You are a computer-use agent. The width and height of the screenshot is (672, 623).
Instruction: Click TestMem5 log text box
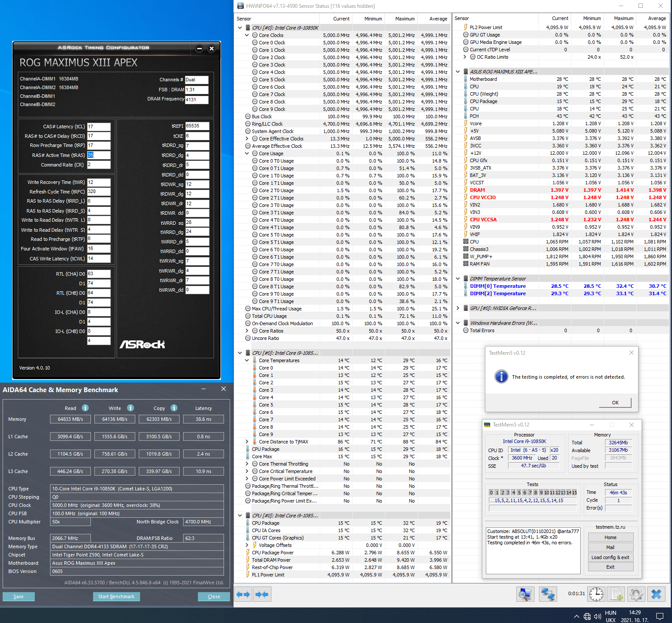[x=533, y=550]
